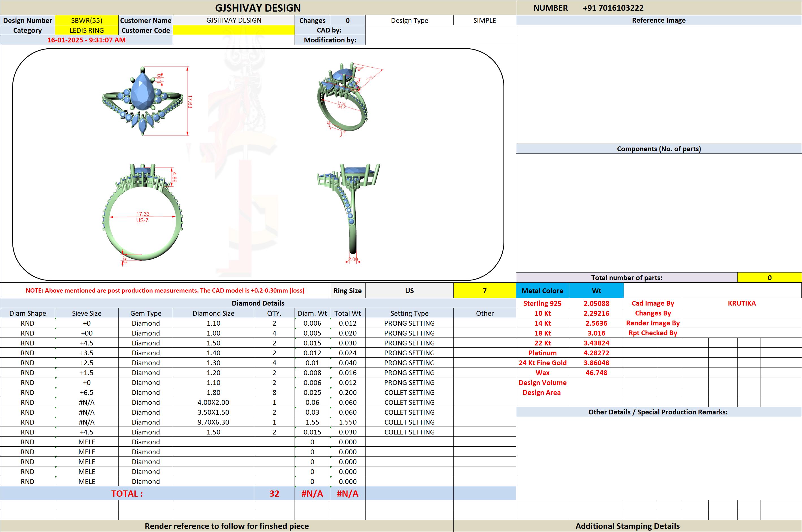Select the LEDIS RING category cell
Viewport: 802px width, 532px height.
[87, 30]
